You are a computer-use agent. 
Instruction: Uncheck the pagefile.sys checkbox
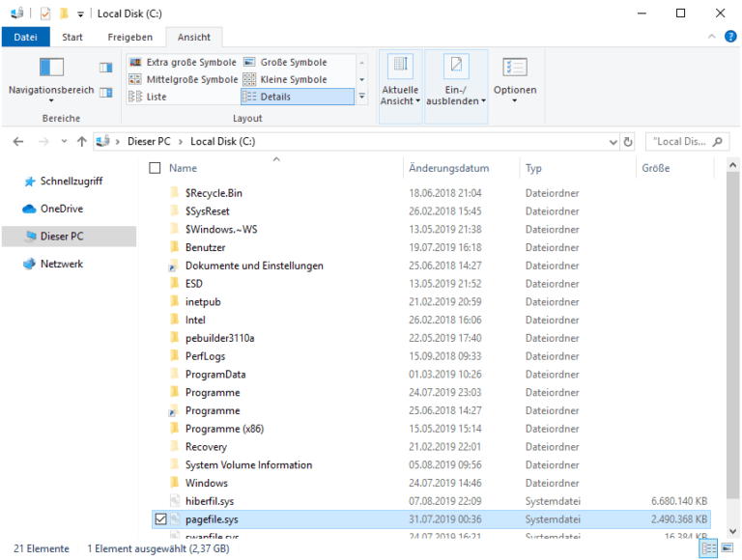tap(161, 519)
